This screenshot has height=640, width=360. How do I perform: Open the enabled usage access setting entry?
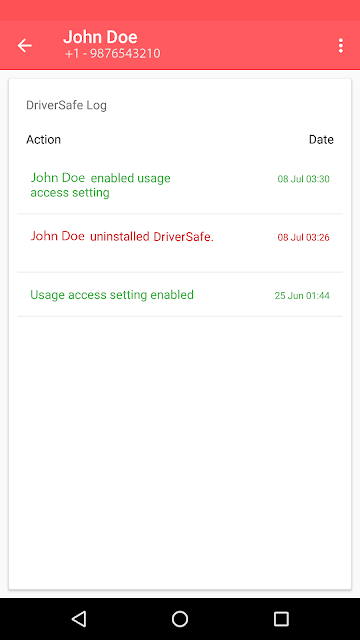(180, 185)
